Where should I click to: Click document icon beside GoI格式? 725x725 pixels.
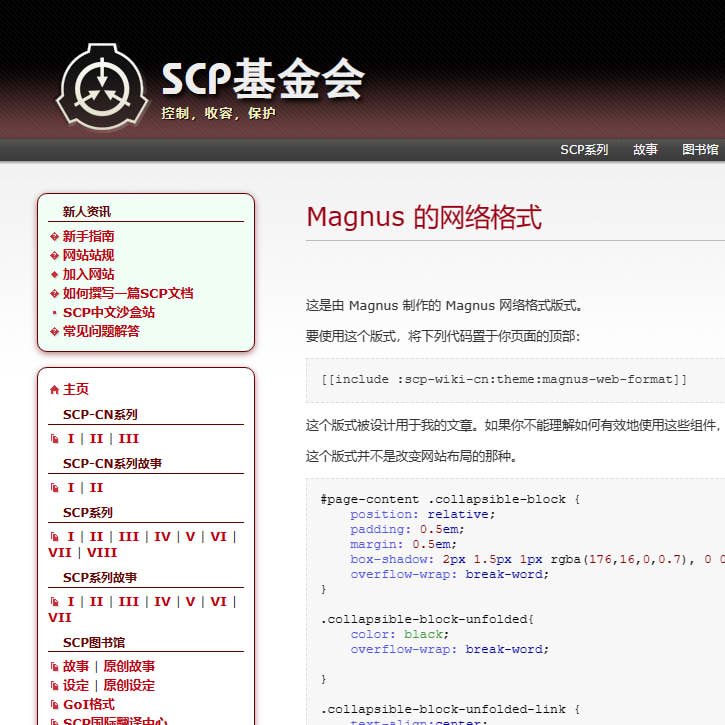[x=54, y=705]
